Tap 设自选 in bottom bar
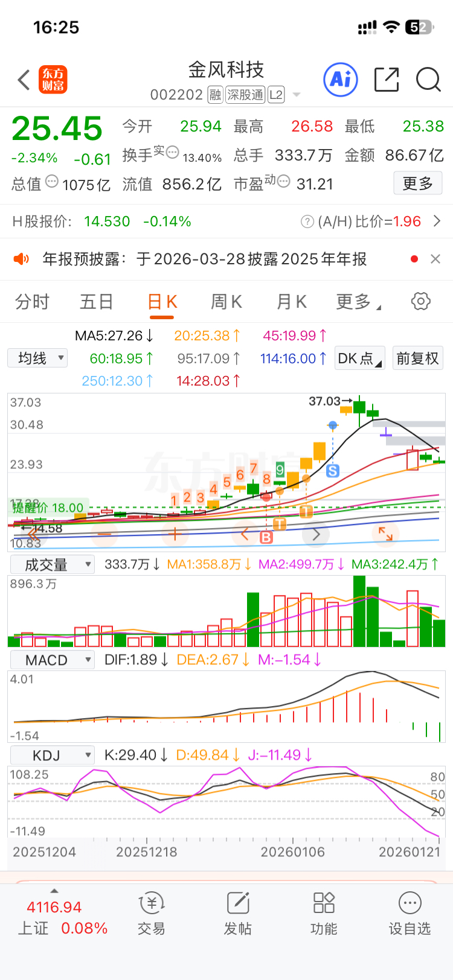Screen dimensions: 453x980 pos(410,914)
